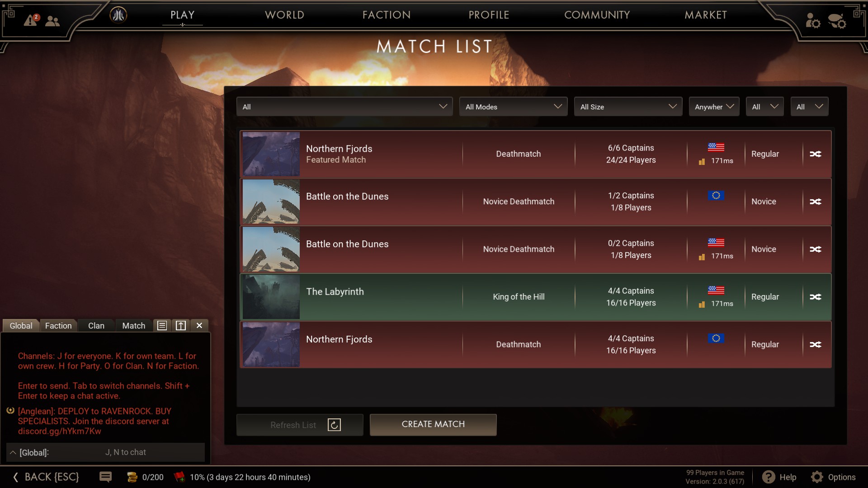Click BACK {ESC} button
Image resolution: width=868 pixels, height=488 pixels.
[46, 477]
